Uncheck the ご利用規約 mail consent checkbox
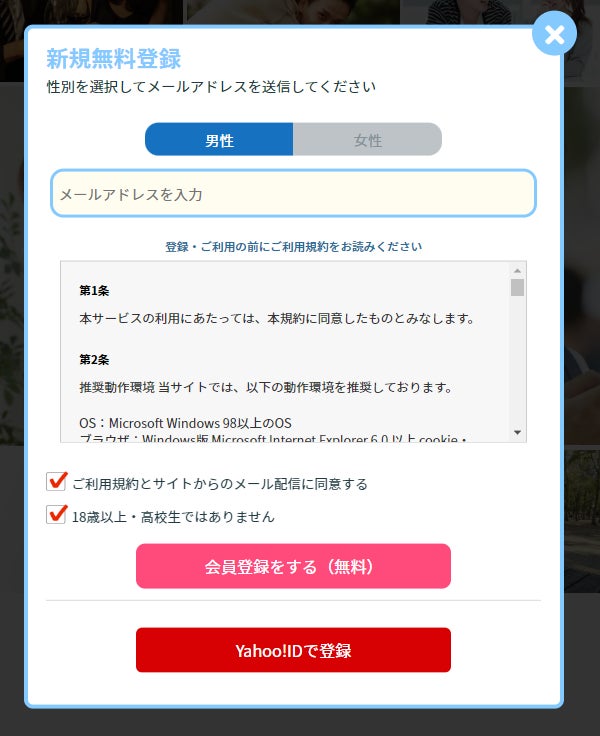Viewport: 600px width, 736px height. (x=56, y=482)
